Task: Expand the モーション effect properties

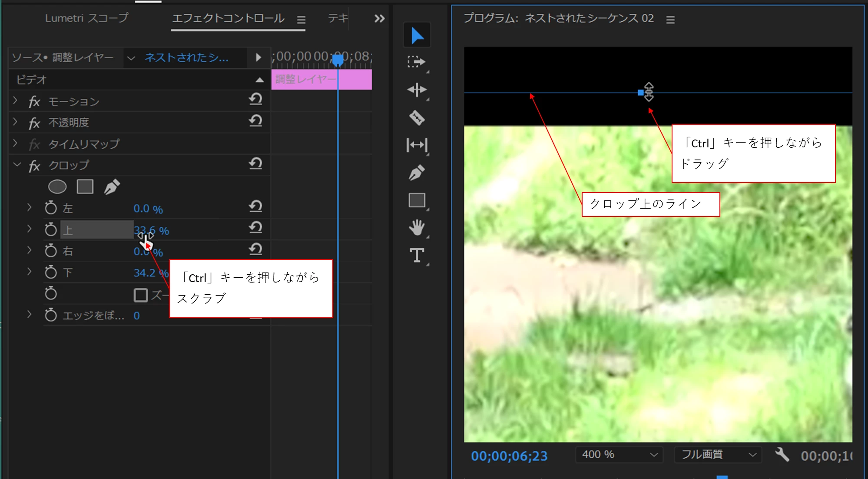Action: tap(16, 101)
